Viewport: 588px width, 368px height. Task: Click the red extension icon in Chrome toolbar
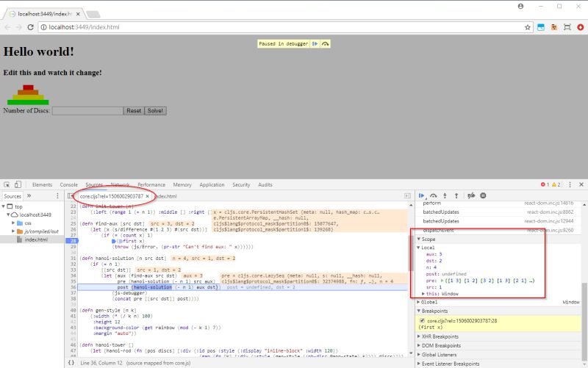581,27
